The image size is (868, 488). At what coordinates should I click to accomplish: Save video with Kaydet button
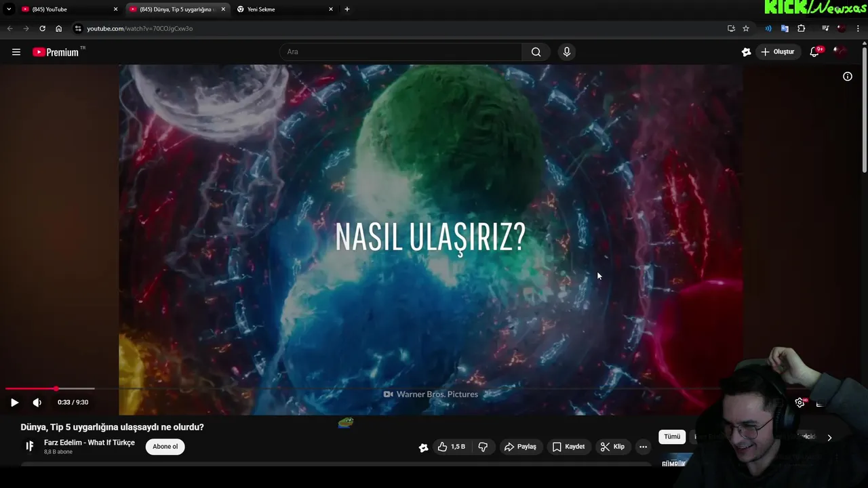[x=568, y=447]
